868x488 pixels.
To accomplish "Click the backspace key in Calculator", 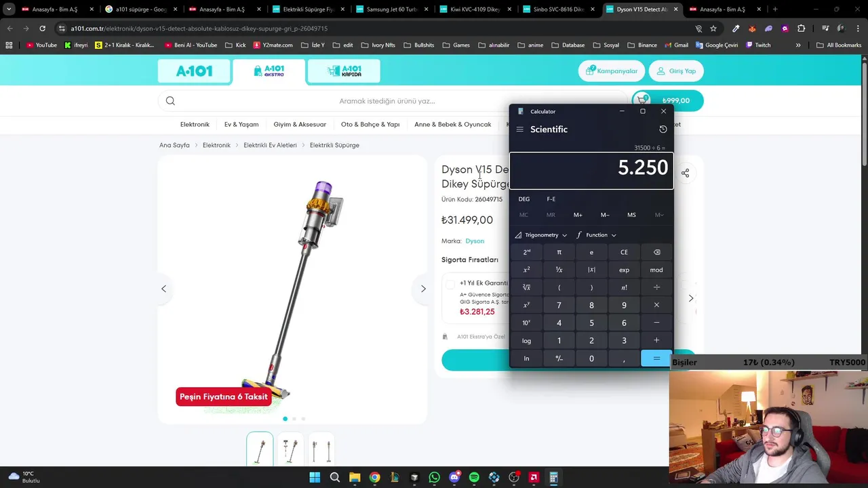I will point(656,252).
